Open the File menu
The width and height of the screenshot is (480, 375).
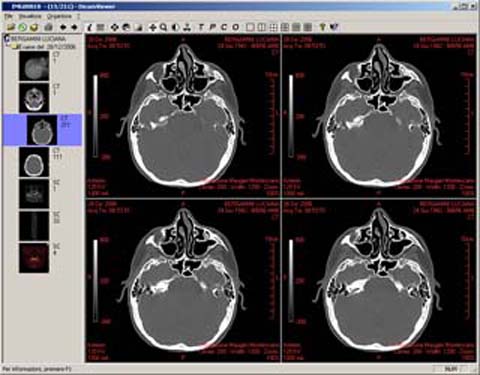(8, 16)
